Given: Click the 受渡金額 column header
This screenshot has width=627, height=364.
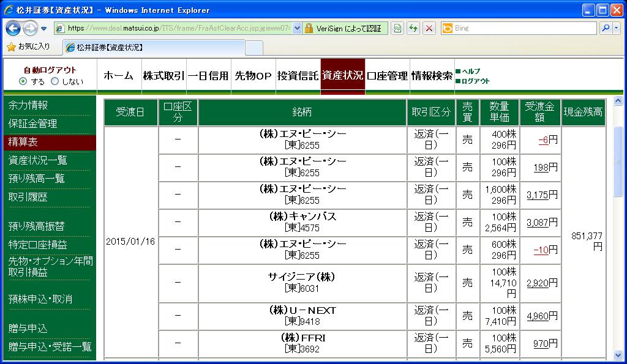Looking at the screenshot, I should (540, 113).
